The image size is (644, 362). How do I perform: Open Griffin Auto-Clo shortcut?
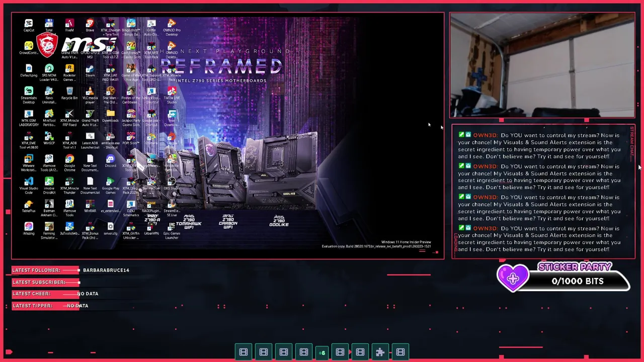click(x=151, y=28)
